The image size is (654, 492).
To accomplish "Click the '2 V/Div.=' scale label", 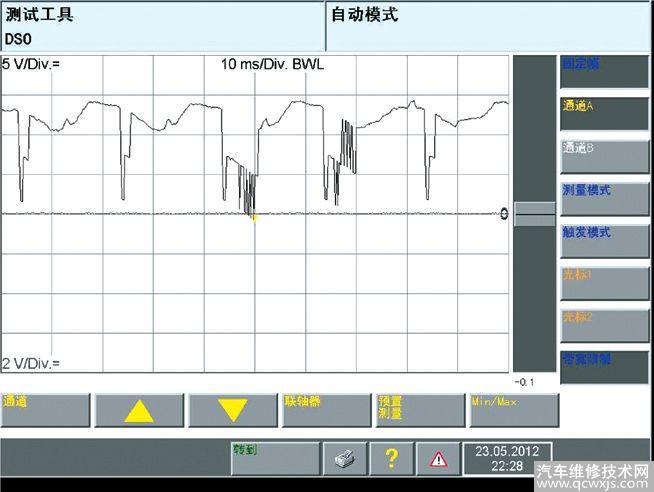I will point(31,364).
